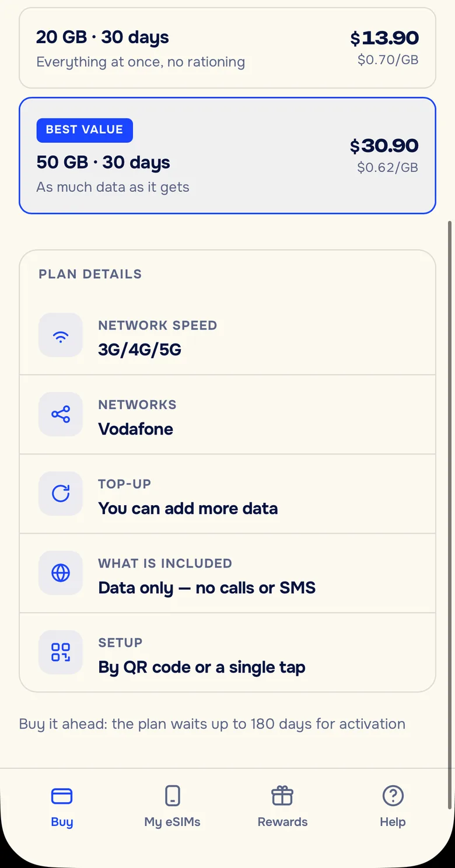Tap the gift Rewards icon
Viewport: 455px width, 868px height.
[282, 796]
